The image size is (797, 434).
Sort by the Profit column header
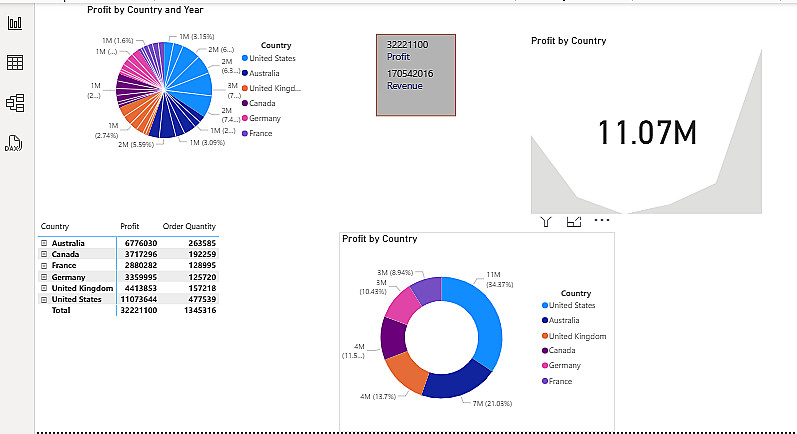[x=130, y=226]
